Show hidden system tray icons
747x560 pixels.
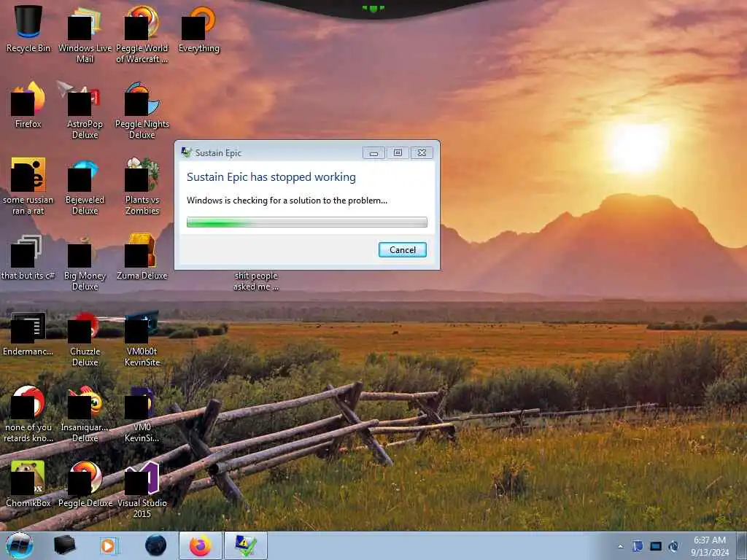coord(620,547)
